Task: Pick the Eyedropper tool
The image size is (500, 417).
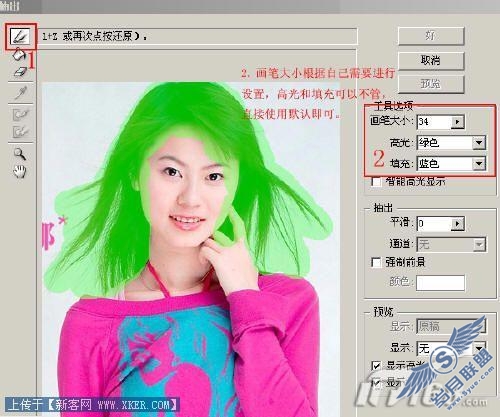Action: coord(21,92)
